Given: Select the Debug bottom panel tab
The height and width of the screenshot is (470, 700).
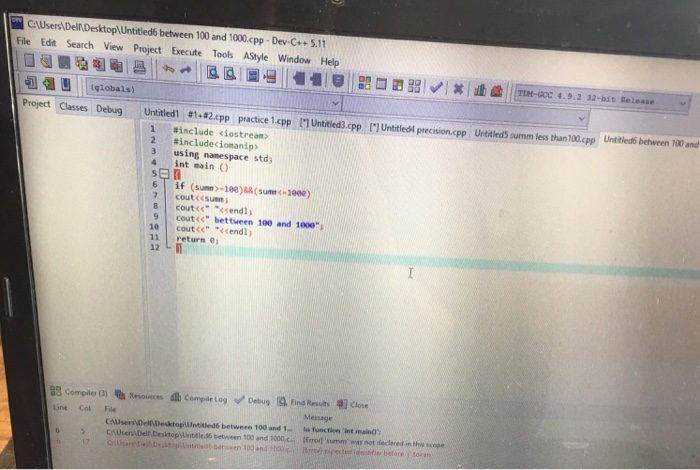Looking at the screenshot, I should pos(252,400).
